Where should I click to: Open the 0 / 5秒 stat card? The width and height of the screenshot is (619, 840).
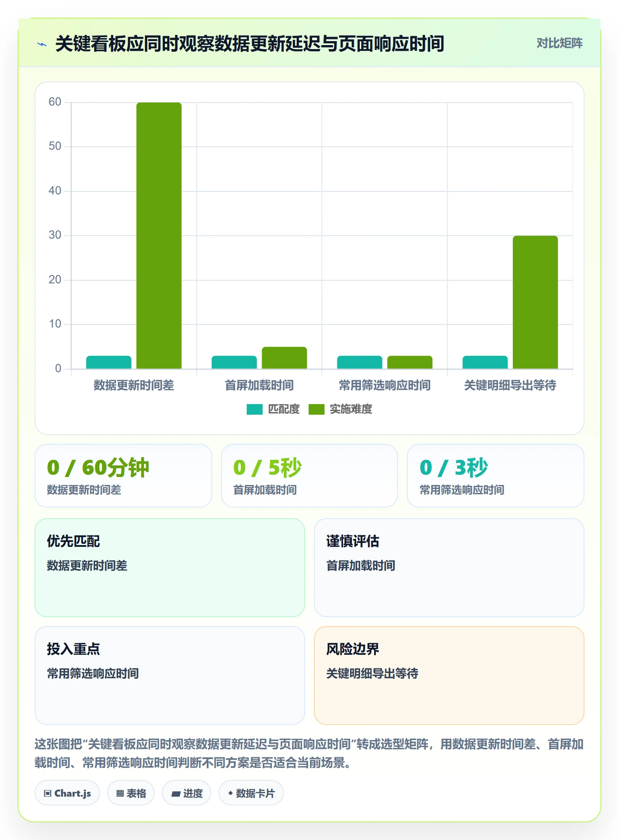(309, 476)
